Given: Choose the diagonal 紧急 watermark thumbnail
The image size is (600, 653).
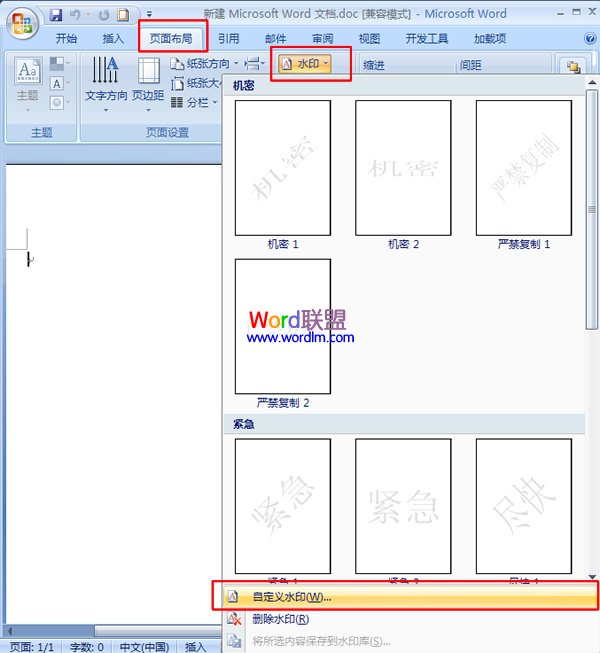Looking at the screenshot, I should pyautogui.click(x=283, y=506).
